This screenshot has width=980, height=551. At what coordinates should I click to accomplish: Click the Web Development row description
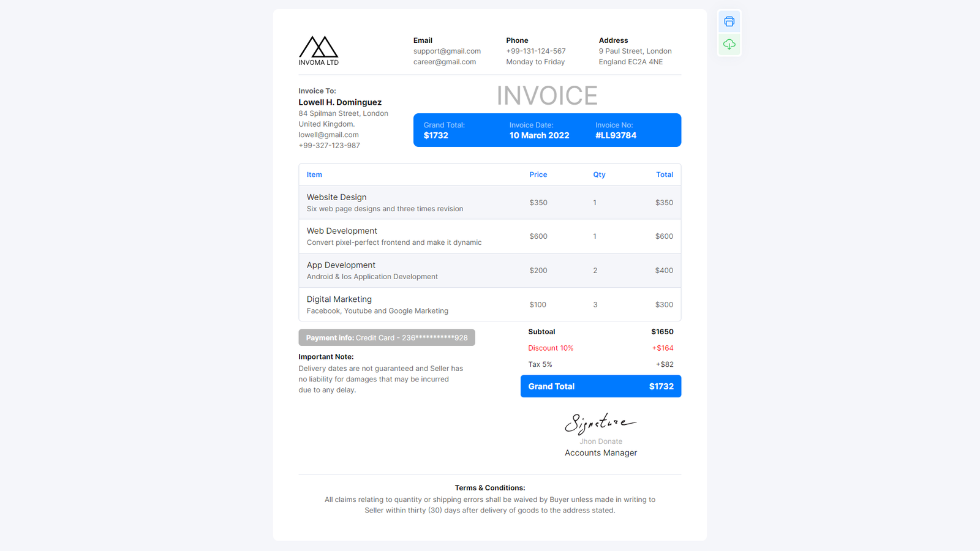394,242
